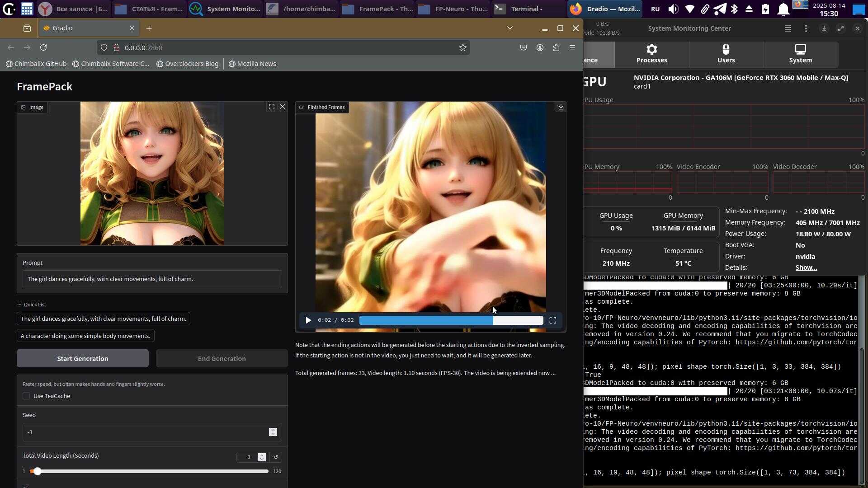The image size is (868, 488).
Task: Show GPU details link
Action: (x=806, y=267)
